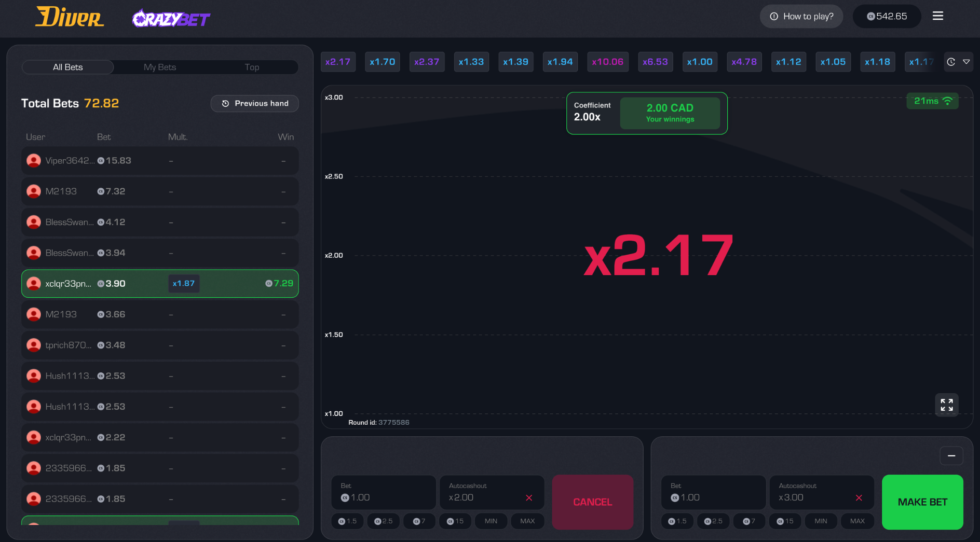
Task: Set first bet to MAX
Action: (527, 521)
